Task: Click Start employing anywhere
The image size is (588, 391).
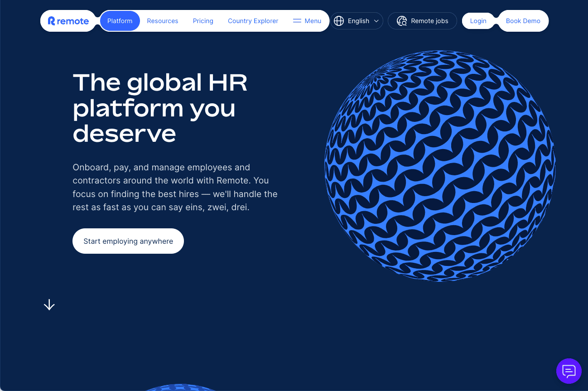Action: (x=128, y=241)
